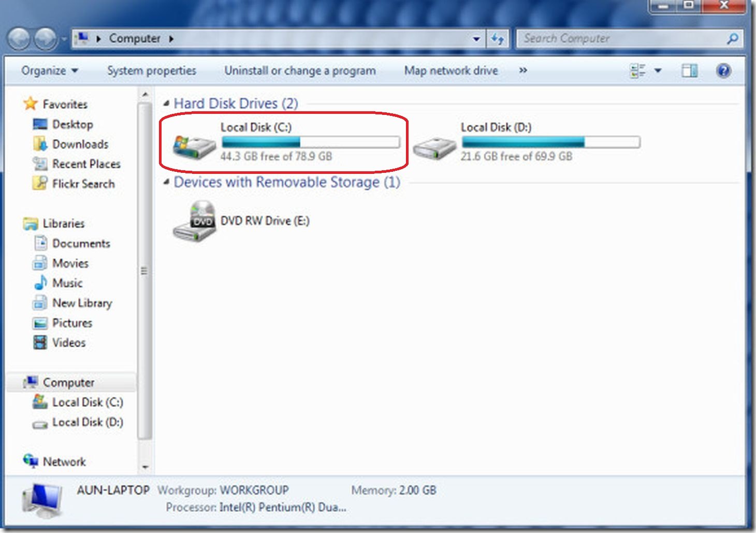Select the DVD RW Drive (E:) icon
This screenshot has width=756, height=533.
click(x=194, y=221)
